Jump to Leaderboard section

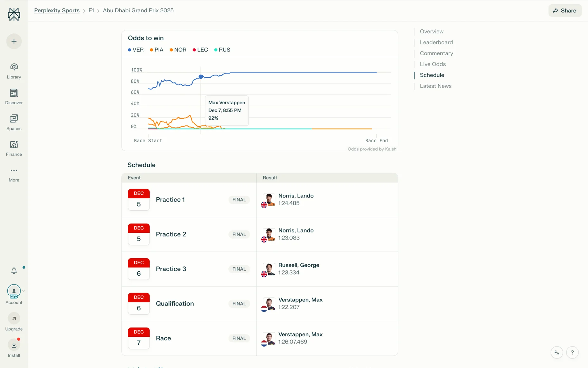tap(436, 42)
